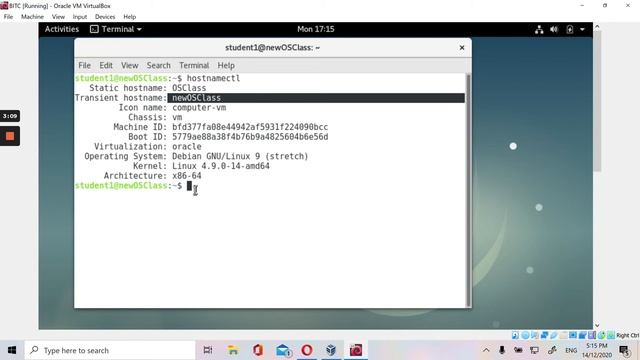Click the Icon name value computer-vm
Screen dimensions: 640x360
(x=199, y=108)
